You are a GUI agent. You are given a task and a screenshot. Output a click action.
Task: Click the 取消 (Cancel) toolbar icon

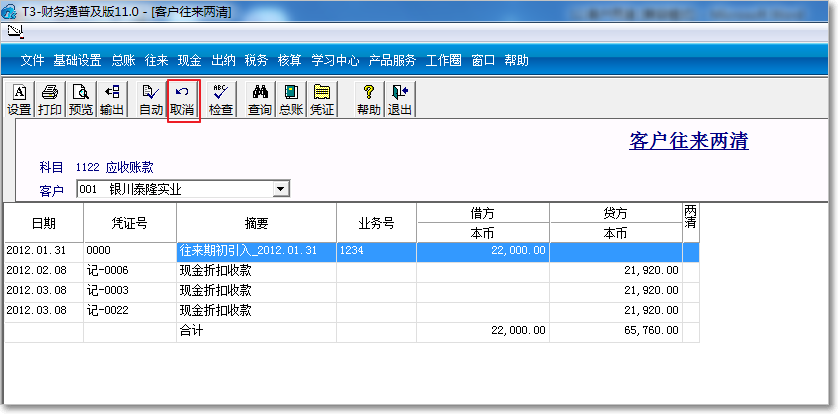(182, 100)
